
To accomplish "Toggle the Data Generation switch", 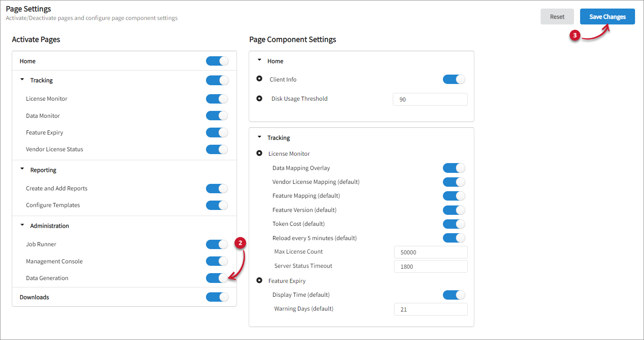I will (x=217, y=278).
